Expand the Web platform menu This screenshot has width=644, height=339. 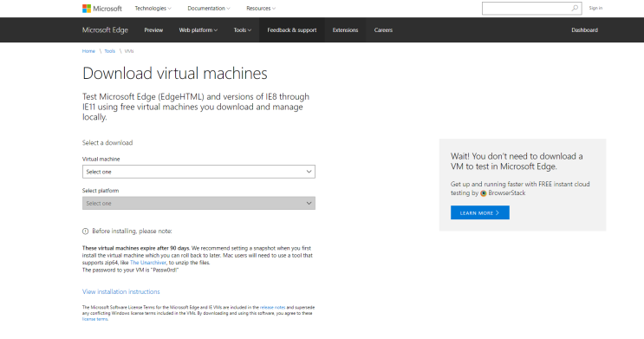click(x=198, y=30)
